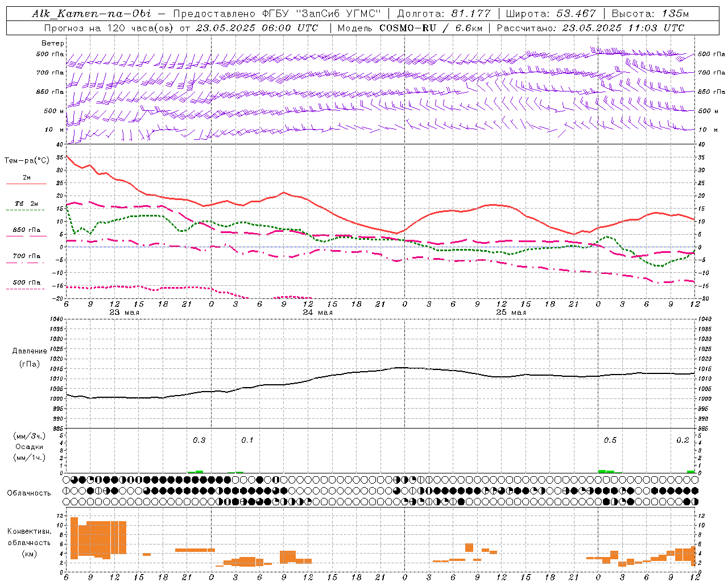Click the 500 гПа temperature legend entry
This screenshot has width=728, height=582.
tap(27, 282)
